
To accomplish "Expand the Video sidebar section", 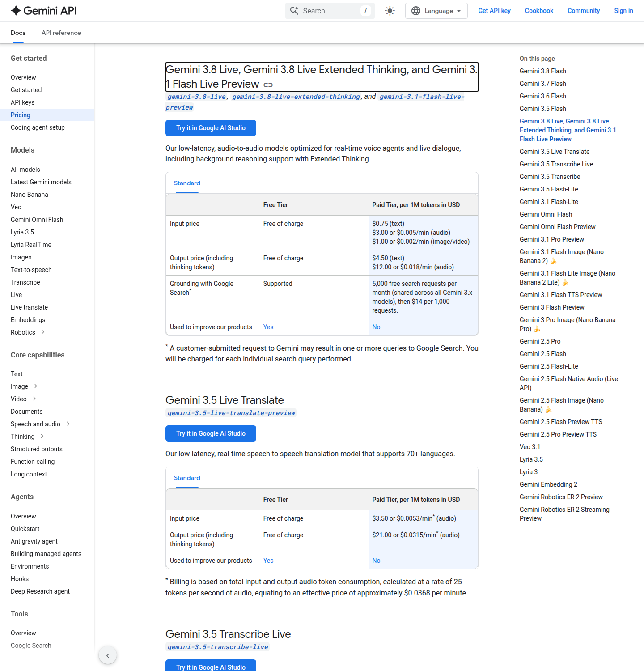I will (x=34, y=399).
